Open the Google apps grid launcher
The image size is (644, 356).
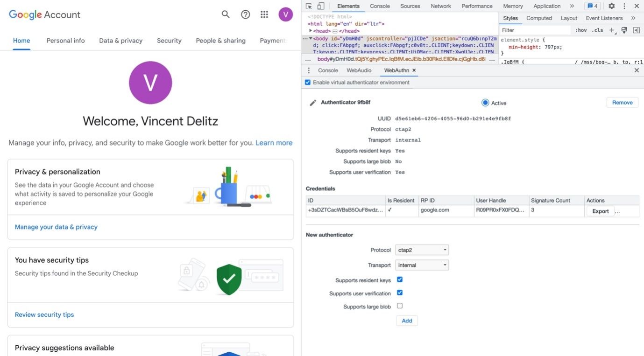coord(264,14)
